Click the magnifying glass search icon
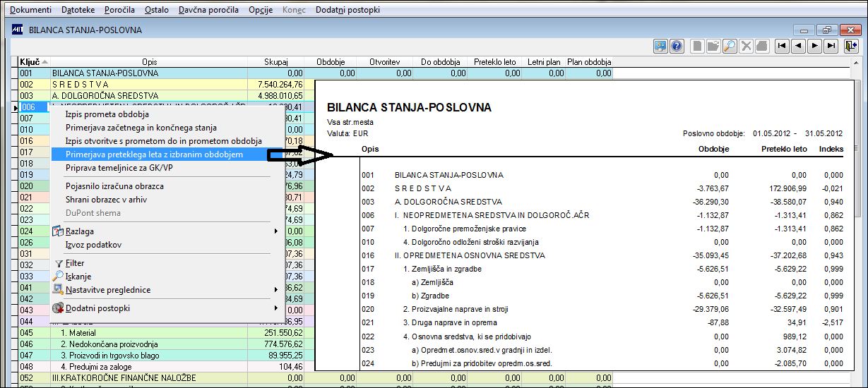Screen dimensions: 868x388 coord(730,45)
